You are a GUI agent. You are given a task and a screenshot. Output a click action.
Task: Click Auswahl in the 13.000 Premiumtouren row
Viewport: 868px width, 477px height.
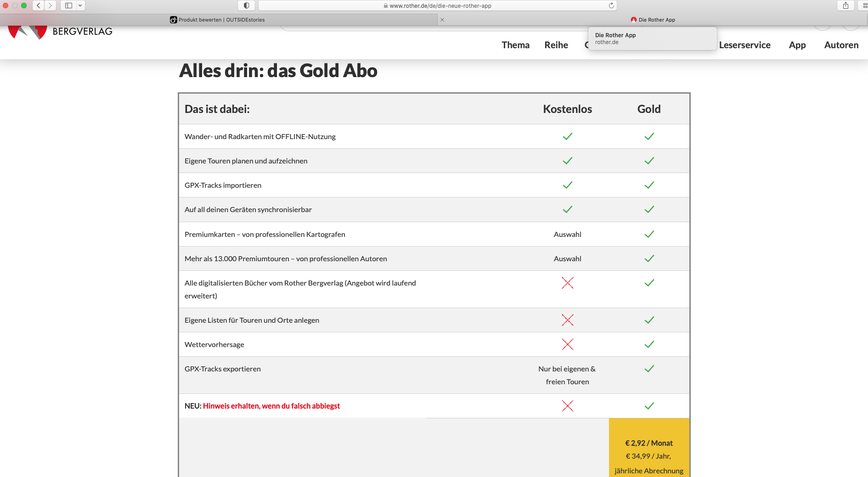[568, 259]
